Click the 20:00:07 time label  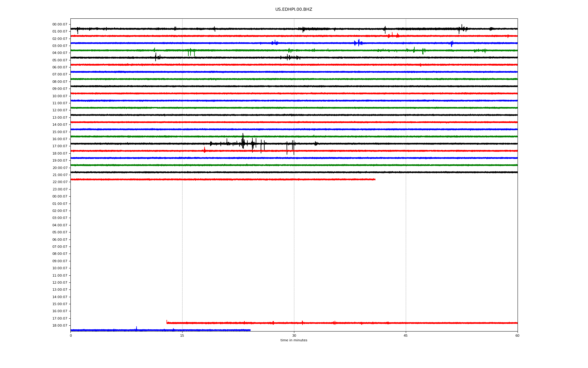coord(60,168)
